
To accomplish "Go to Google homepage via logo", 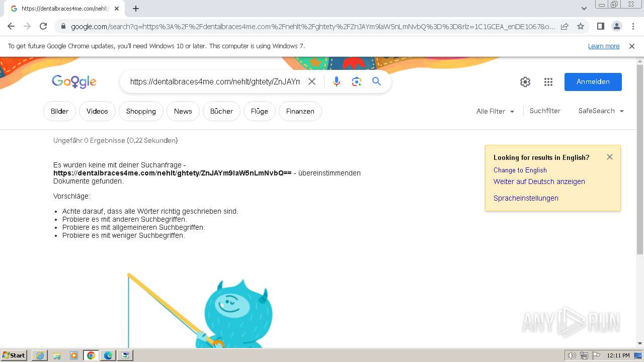I will coord(74,81).
